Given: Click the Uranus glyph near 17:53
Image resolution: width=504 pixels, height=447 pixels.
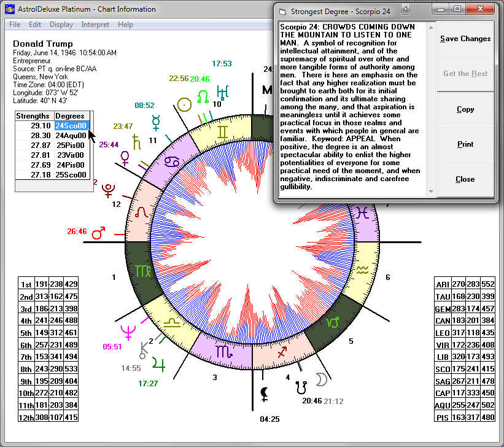Looking at the screenshot, I should click(222, 93).
